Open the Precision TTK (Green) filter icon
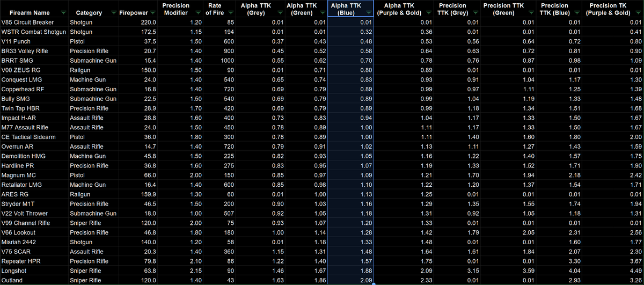Screen dimensions: 644x285 tap(530, 12)
